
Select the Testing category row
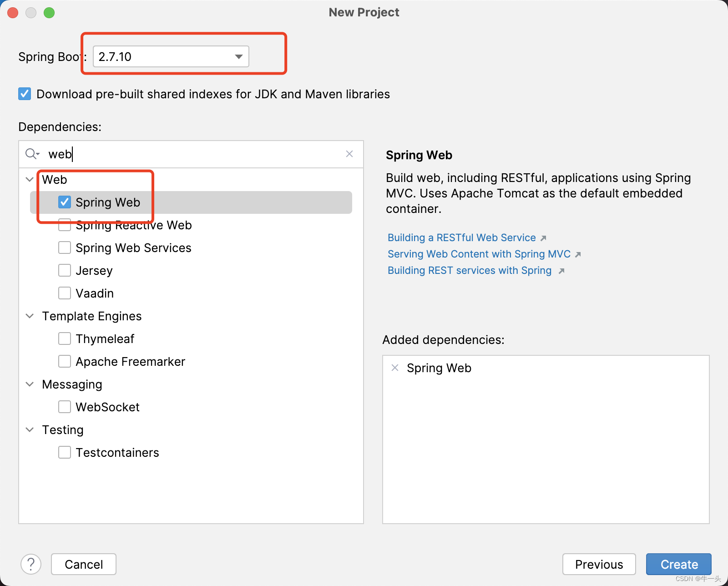(63, 429)
